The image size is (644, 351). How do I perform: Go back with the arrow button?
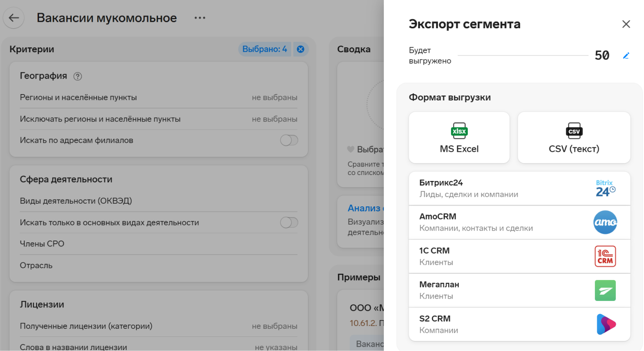click(14, 18)
